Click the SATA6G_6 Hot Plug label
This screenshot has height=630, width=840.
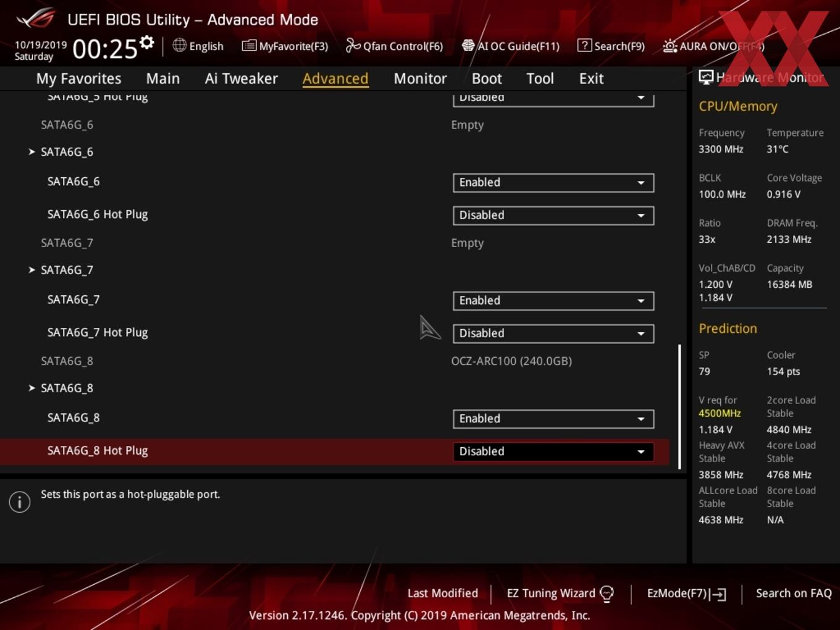coord(98,215)
